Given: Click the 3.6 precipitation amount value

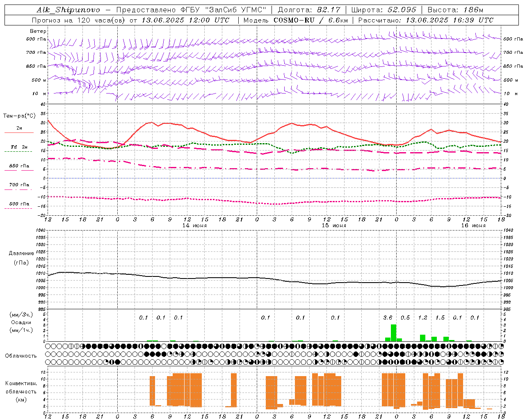Looking at the screenshot, I should coord(388,317).
